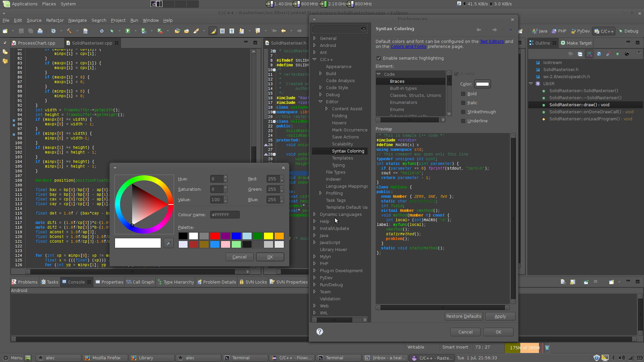This screenshot has height=362, width=644.
Task: Expand the Java preferences node
Action: pyautogui.click(x=315, y=235)
